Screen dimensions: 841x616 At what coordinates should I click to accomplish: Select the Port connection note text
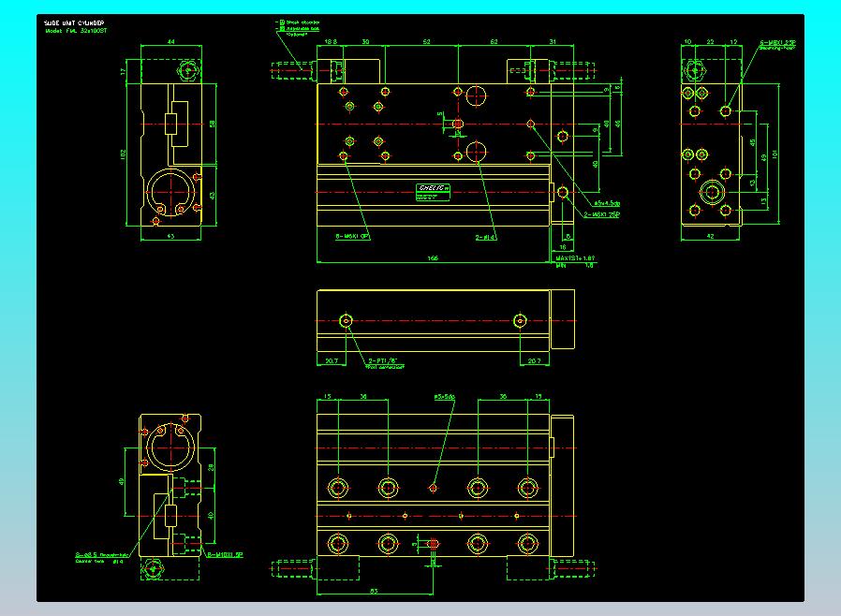point(385,367)
